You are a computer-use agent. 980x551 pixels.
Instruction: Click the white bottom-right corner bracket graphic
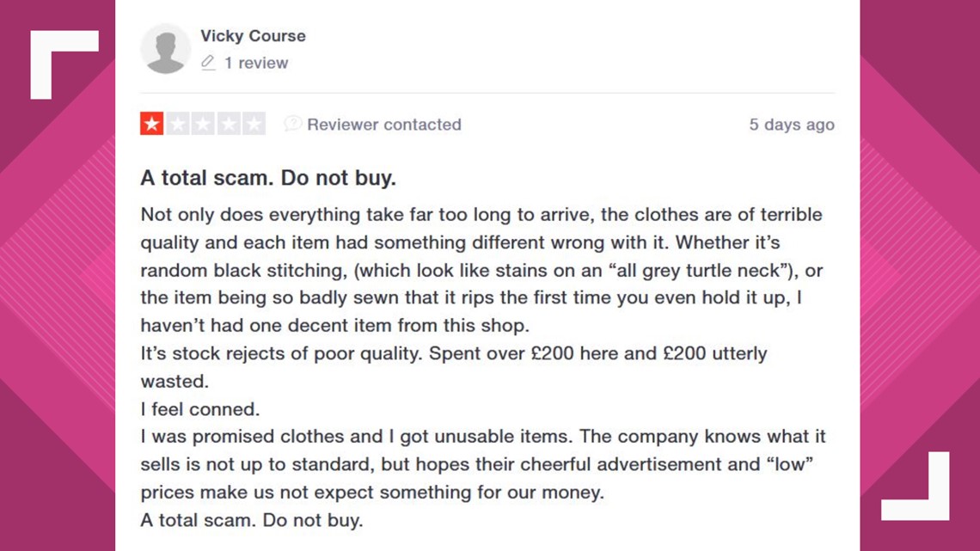pyautogui.click(x=915, y=486)
